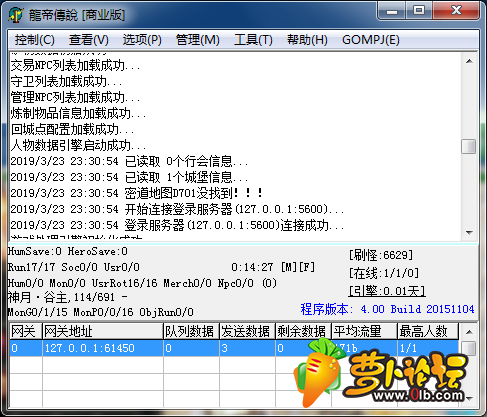Click log line 登录服务器(127.0.0.1:5600)连接成功
The image size is (487, 417).
(177, 225)
